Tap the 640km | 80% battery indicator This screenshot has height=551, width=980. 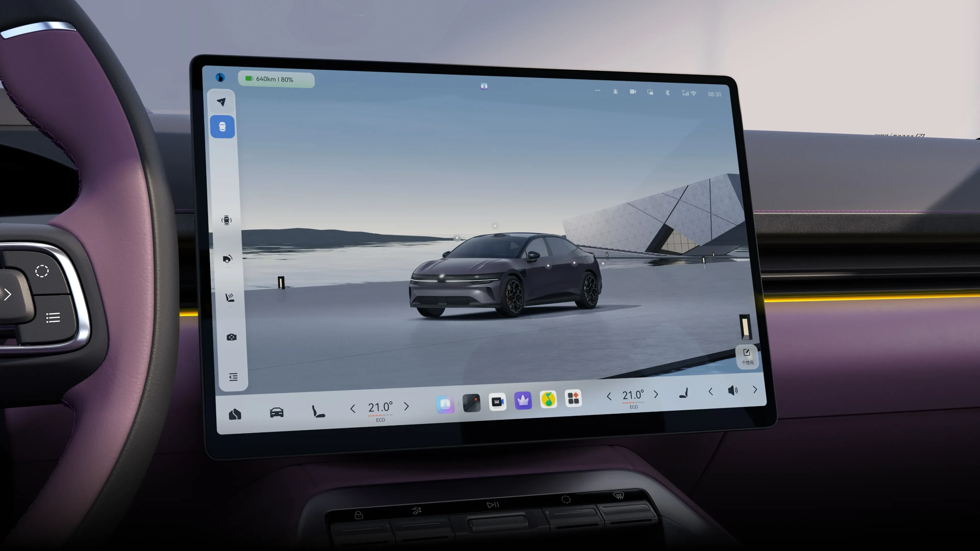(x=276, y=79)
